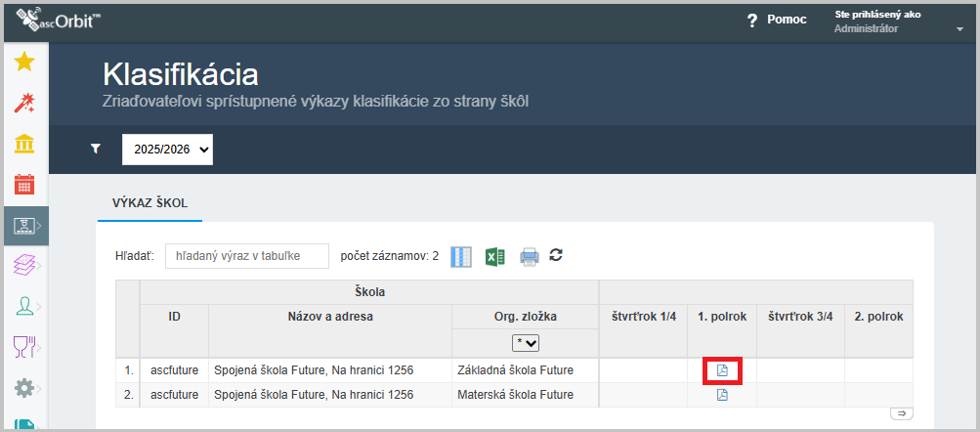Open the yellow star favorites sidebar icon

point(24,63)
